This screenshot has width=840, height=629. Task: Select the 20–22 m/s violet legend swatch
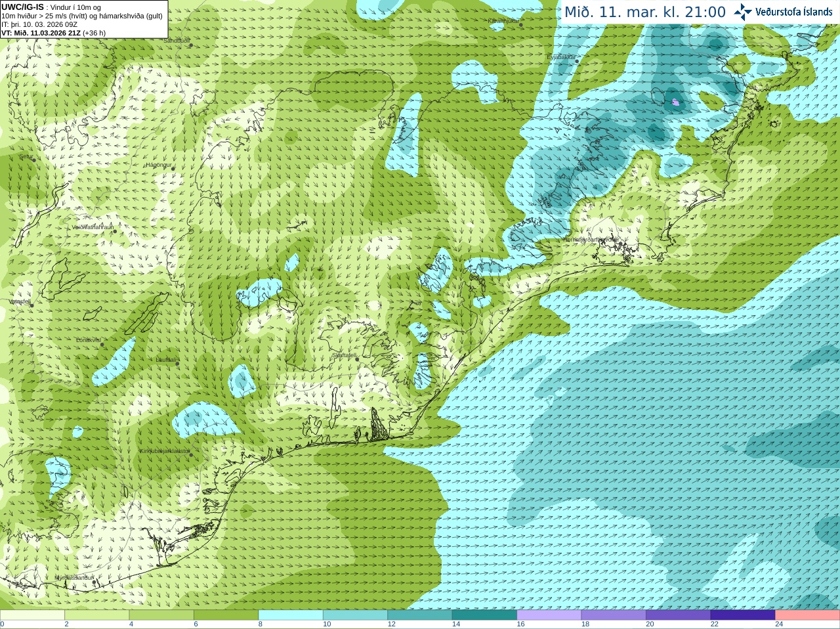(x=679, y=615)
